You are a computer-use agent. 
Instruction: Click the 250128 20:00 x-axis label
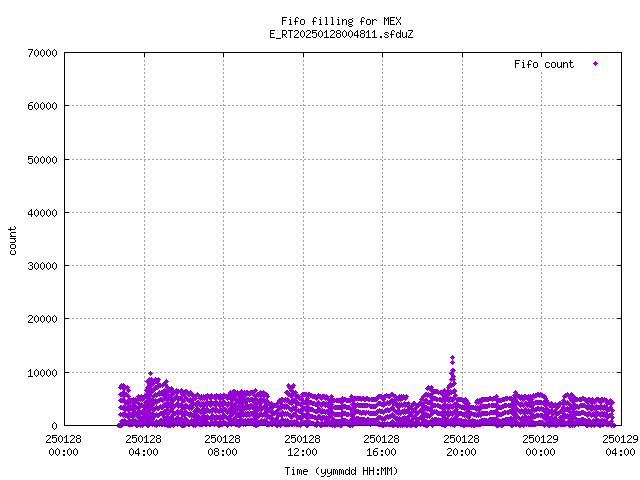pyautogui.click(x=462, y=445)
